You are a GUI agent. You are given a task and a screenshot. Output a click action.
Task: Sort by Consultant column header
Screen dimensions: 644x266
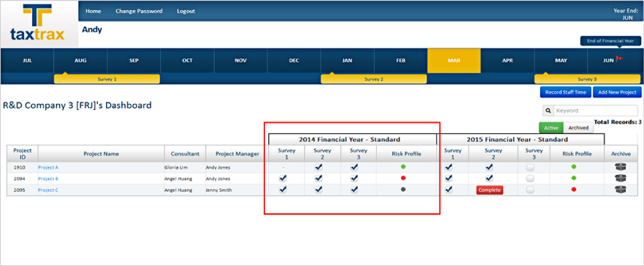tap(185, 153)
